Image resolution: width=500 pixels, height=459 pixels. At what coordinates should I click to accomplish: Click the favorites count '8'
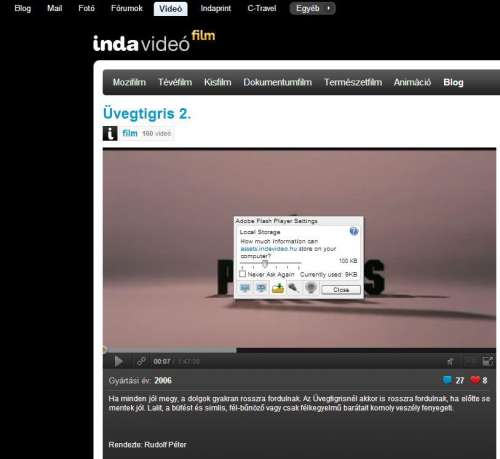(x=485, y=380)
